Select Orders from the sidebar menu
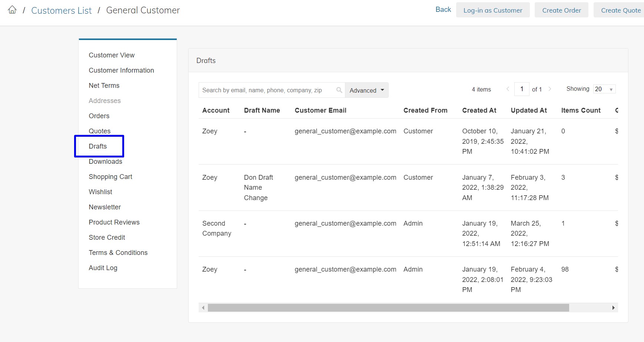 coord(99,116)
